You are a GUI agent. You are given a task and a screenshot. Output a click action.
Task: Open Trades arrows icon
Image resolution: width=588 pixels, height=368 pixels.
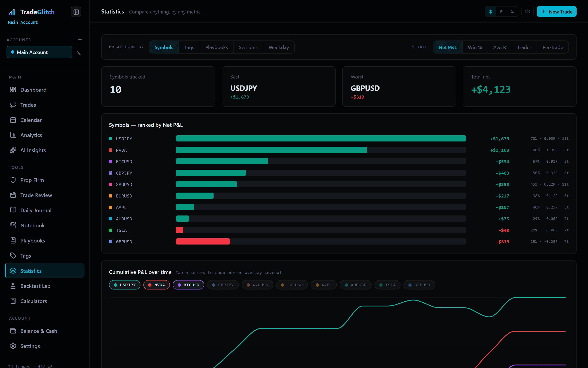coord(13,105)
